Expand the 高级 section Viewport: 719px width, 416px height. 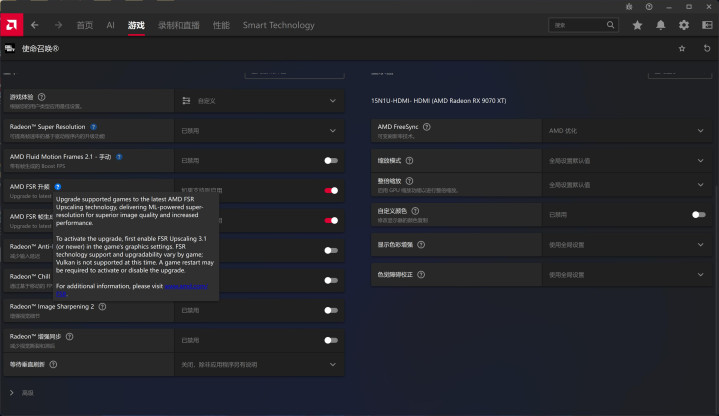point(11,392)
